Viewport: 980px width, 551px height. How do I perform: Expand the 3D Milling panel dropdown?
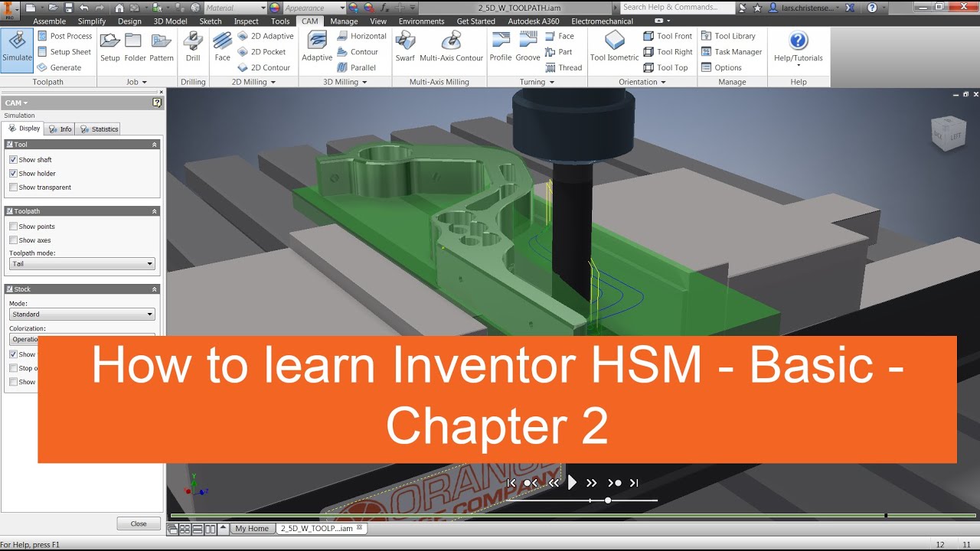[x=345, y=82]
